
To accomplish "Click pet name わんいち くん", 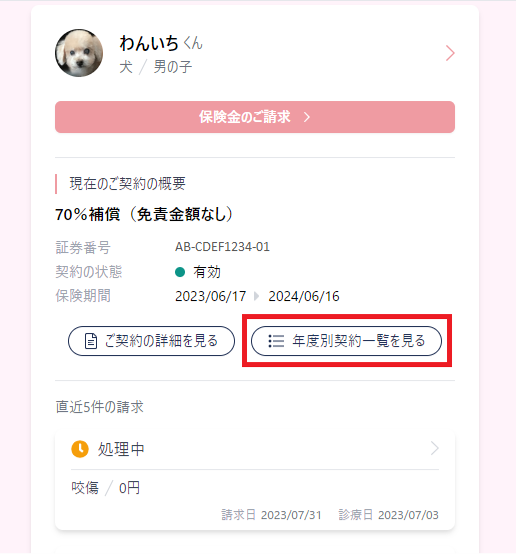I will 161,43.
